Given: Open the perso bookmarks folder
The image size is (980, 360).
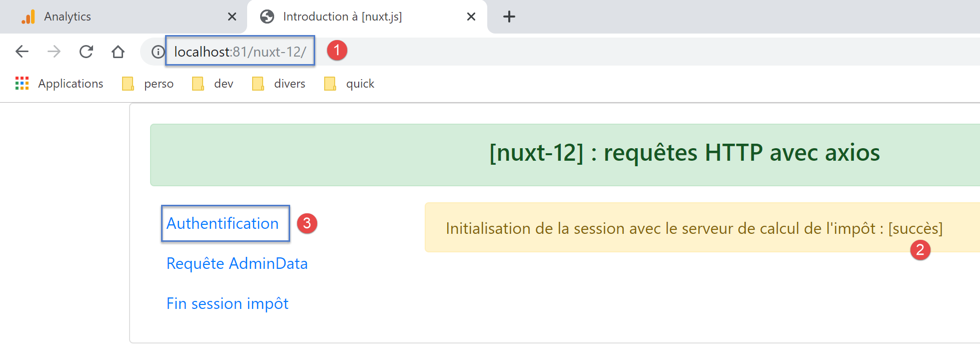Looking at the screenshot, I should 148,84.
